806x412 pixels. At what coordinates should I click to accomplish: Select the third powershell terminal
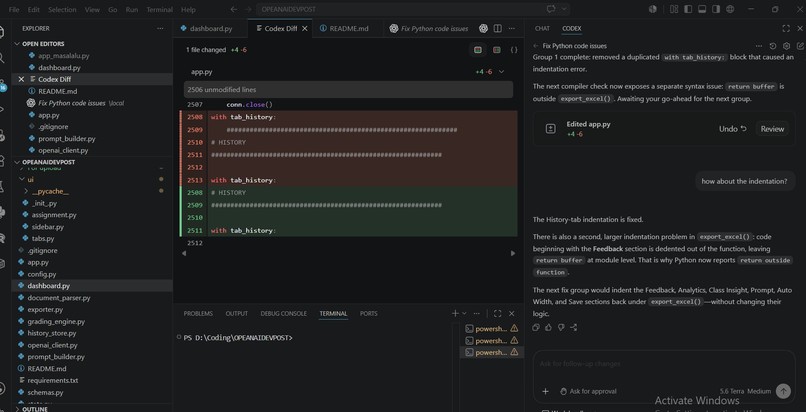coord(491,352)
